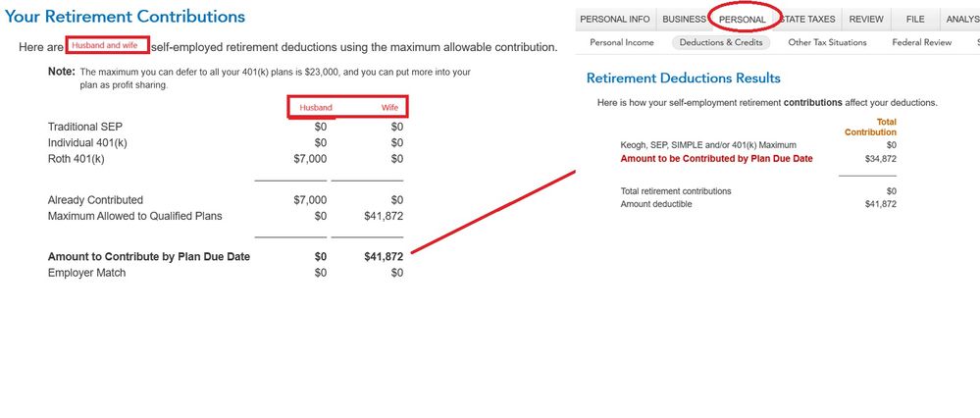980x418 pixels.
Task: Select the Roth 401(k) husband amount $7,000
Action: [310, 159]
